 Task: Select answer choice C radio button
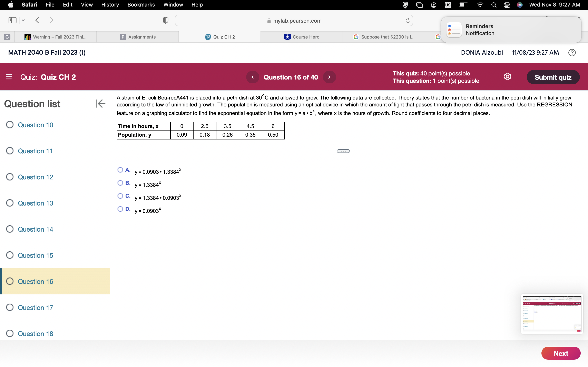pyautogui.click(x=120, y=196)
